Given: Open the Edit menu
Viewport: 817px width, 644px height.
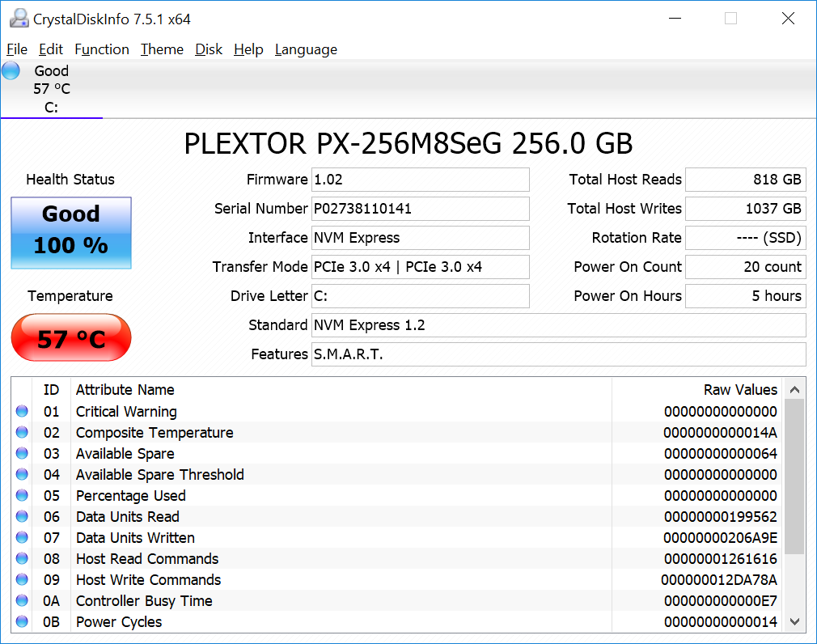Looking at the screenshot, I should pyautogui.click(x=50, y=49).
